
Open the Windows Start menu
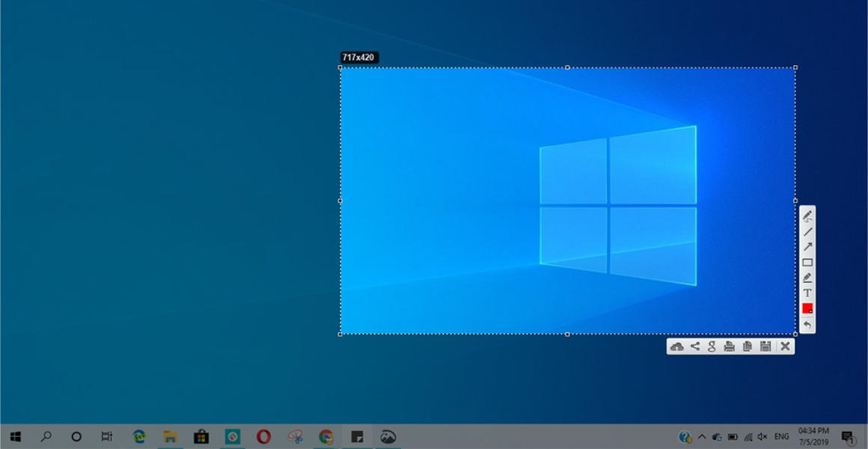click(x=16, y=437)
